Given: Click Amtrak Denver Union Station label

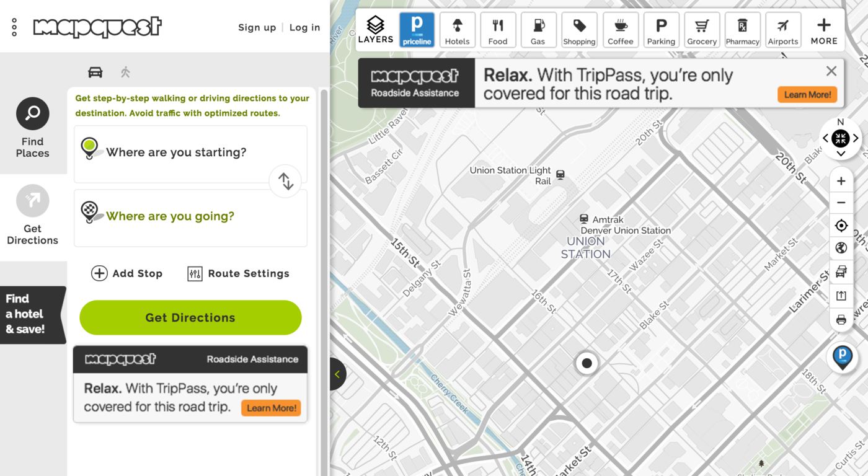Looking at the screenshot, I should point(625,224).
